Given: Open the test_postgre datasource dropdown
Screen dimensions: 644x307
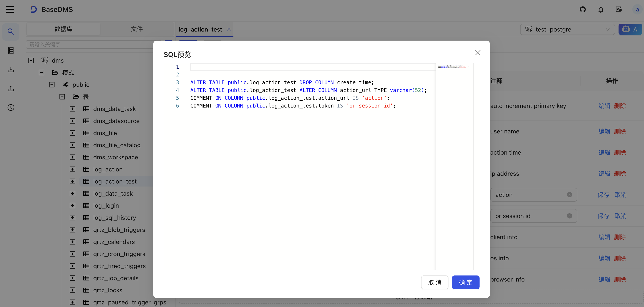Looking at the screenshot, I should tap(567, 30).
